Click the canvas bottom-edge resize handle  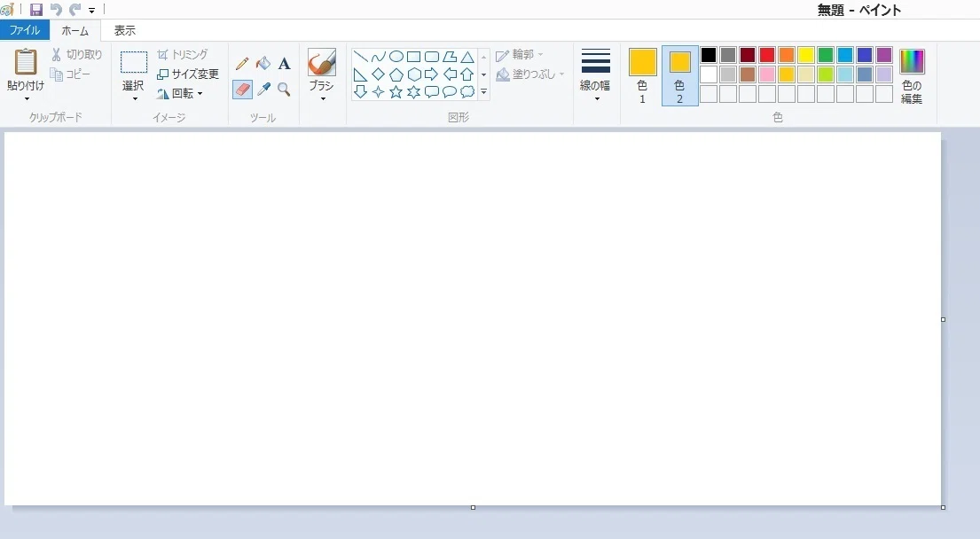click(x=473, y=507)
